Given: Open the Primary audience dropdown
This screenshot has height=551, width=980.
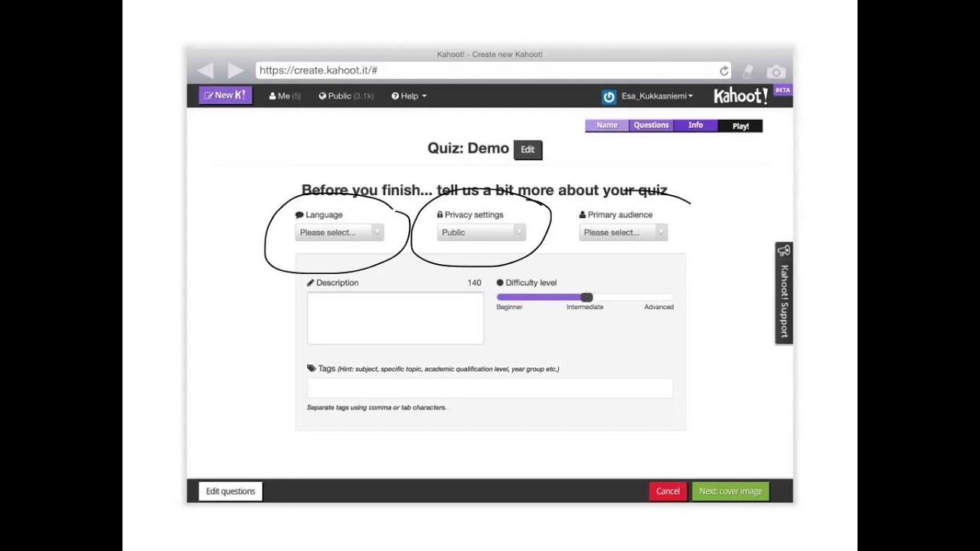Looking at the screenshot, I should click(623, 232).
